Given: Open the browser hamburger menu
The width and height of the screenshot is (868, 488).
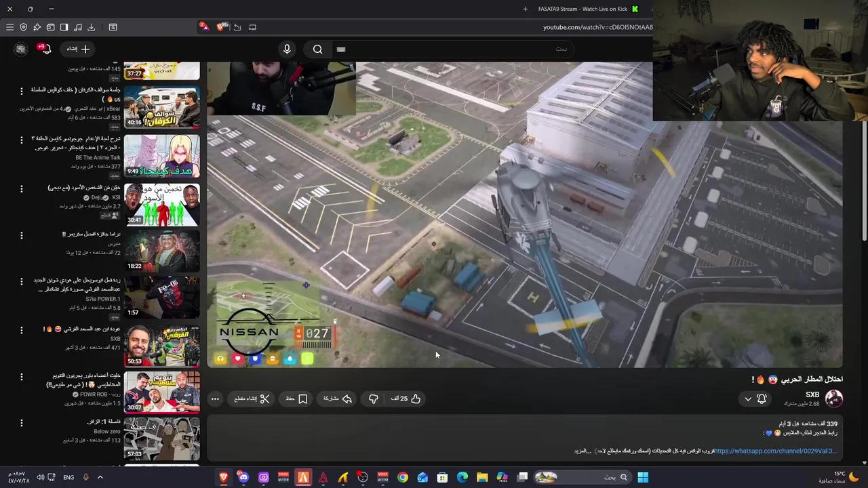Looking at the screenshot, I should (x=9, y=27).
